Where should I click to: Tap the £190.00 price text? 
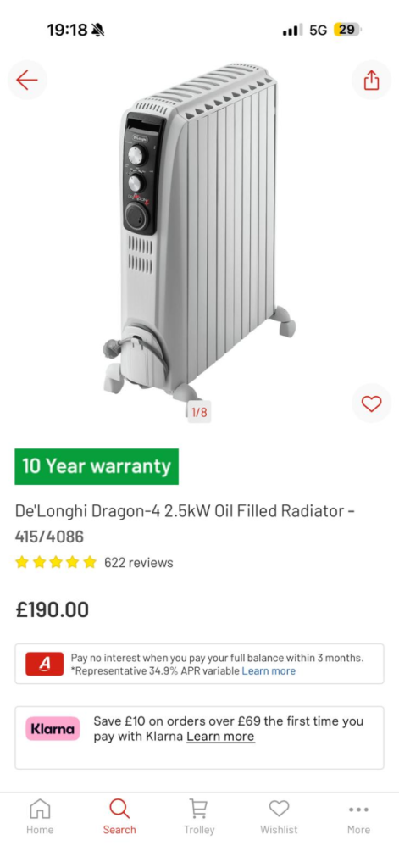(52, 609)
